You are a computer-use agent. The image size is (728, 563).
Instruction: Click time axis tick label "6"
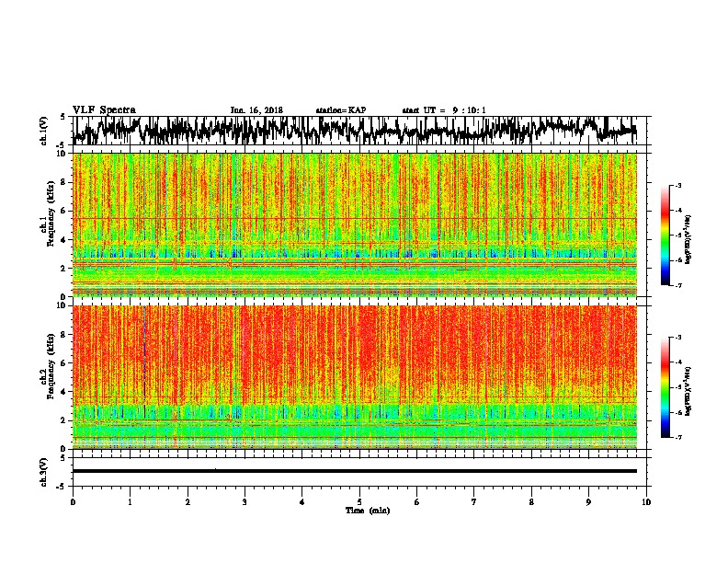coord(417,502)
